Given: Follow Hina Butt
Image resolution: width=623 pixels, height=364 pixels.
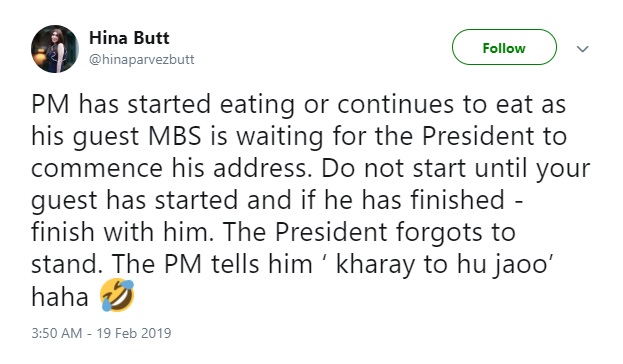Looking at the screenshot, I should coord(504,47).
